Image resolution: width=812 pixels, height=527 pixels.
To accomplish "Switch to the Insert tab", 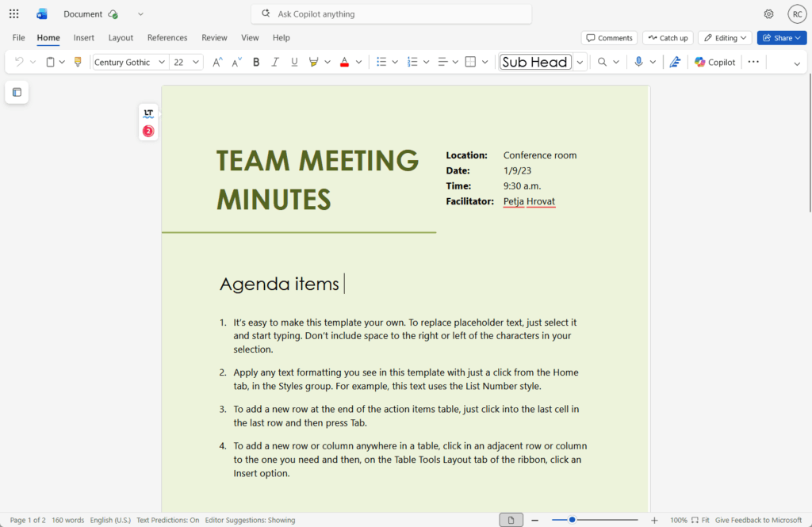I will click(x=84, y=38).
